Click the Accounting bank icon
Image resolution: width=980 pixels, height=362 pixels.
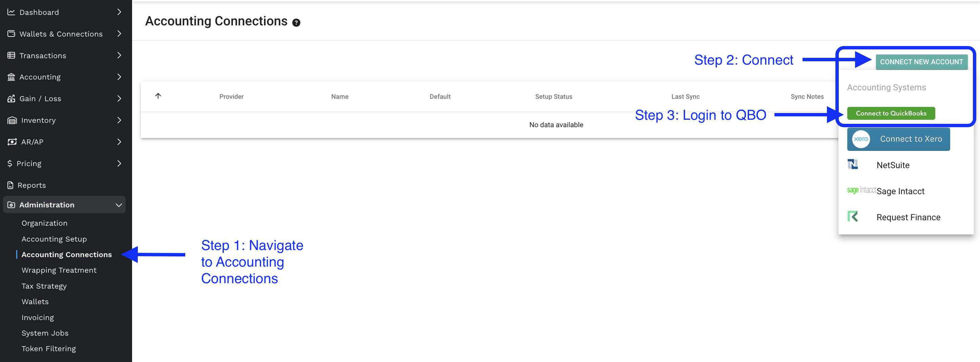[11, 77]
